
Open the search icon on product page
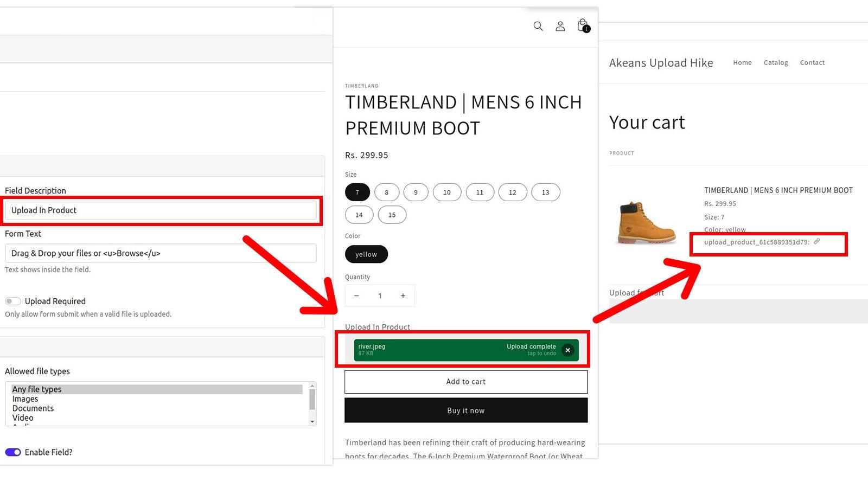coord(538,26)
